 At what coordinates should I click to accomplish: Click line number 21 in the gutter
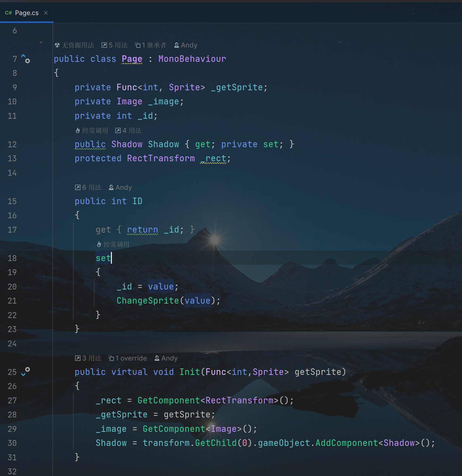12,301
